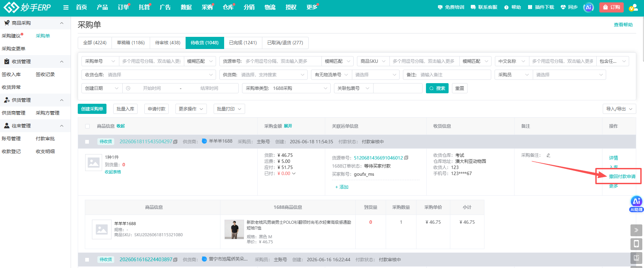Viewport: 644px width, 268px height.
Task: Click the 供货管理 sidebar icon
Action: pyautogui.click(x=7, y=100)
